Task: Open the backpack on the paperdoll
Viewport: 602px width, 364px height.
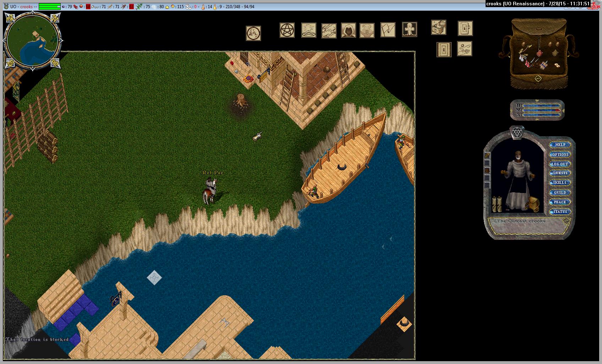Action: tap(533, 204)
